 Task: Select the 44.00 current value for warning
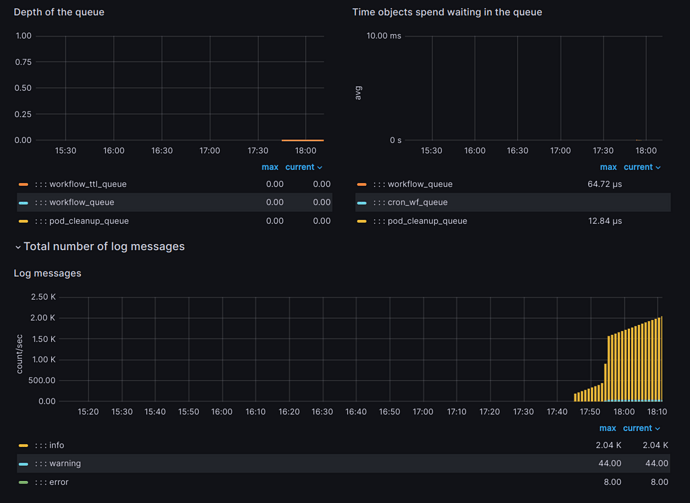pyautogui.click(x=657, y=463)
